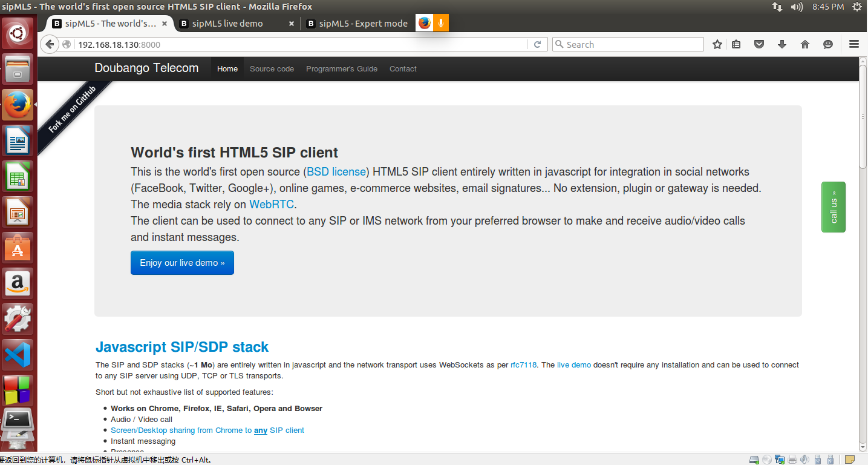Click Enjoy our live demo button
Screen dimensions: 868x465
tap(182, 263)
